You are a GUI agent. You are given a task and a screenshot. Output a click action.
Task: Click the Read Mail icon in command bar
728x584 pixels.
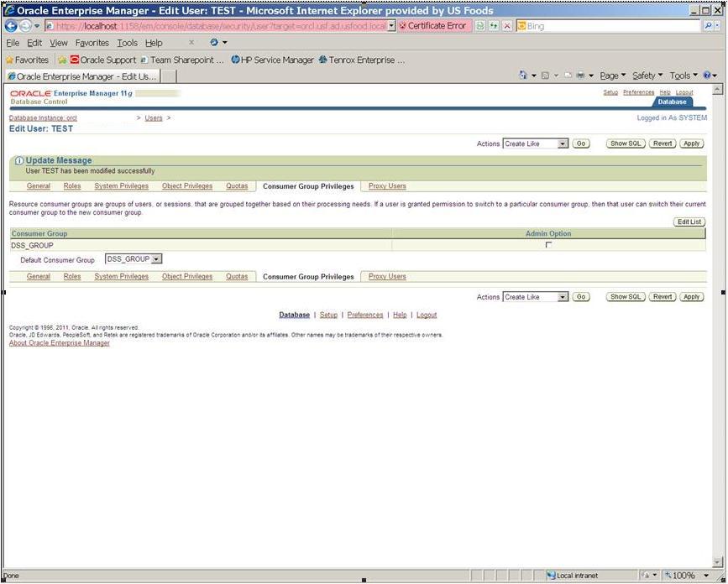click(568, 76)
